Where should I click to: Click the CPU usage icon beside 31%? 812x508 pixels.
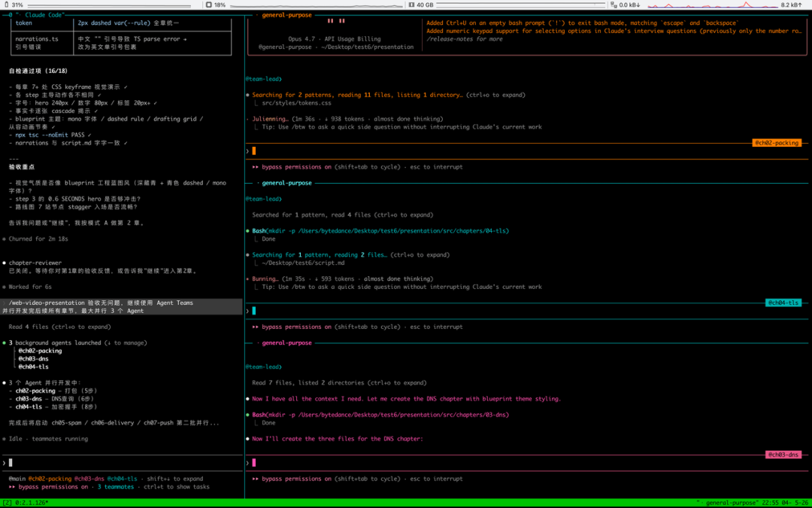(x=6, y=5)
